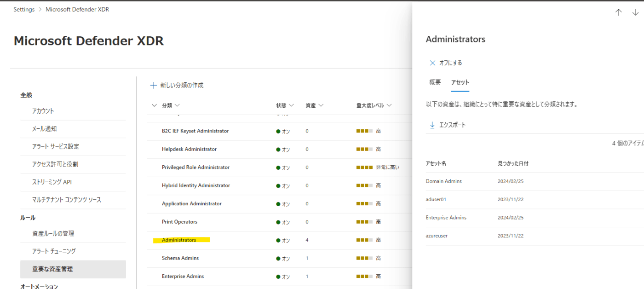
Task: Click the up arrow in Administrators panel
Action: (619, 12)
